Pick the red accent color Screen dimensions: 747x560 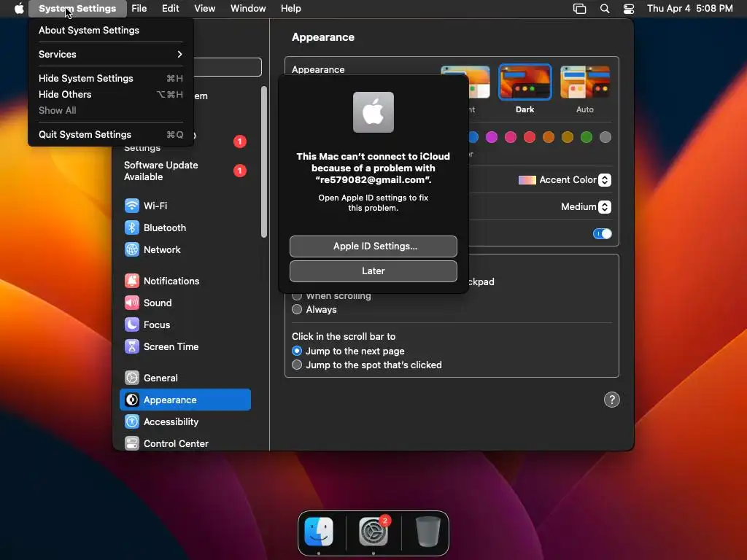click(530, 138)
